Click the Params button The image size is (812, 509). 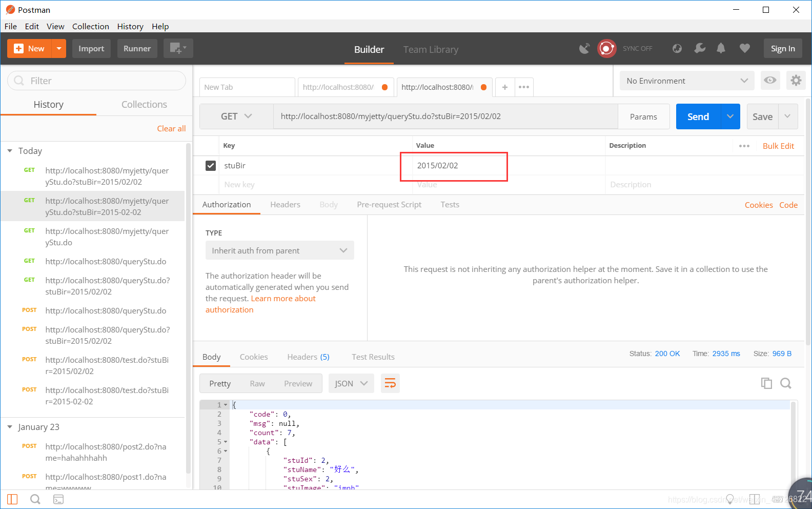643,116
